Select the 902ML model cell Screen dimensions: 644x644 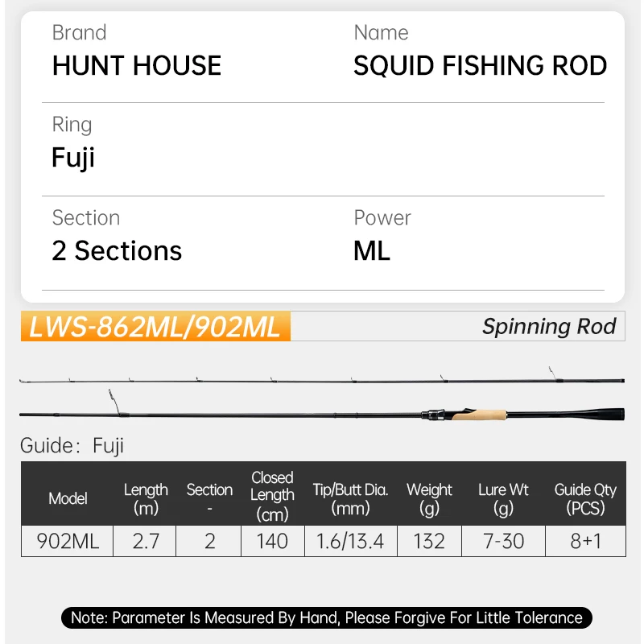point(68,541)
